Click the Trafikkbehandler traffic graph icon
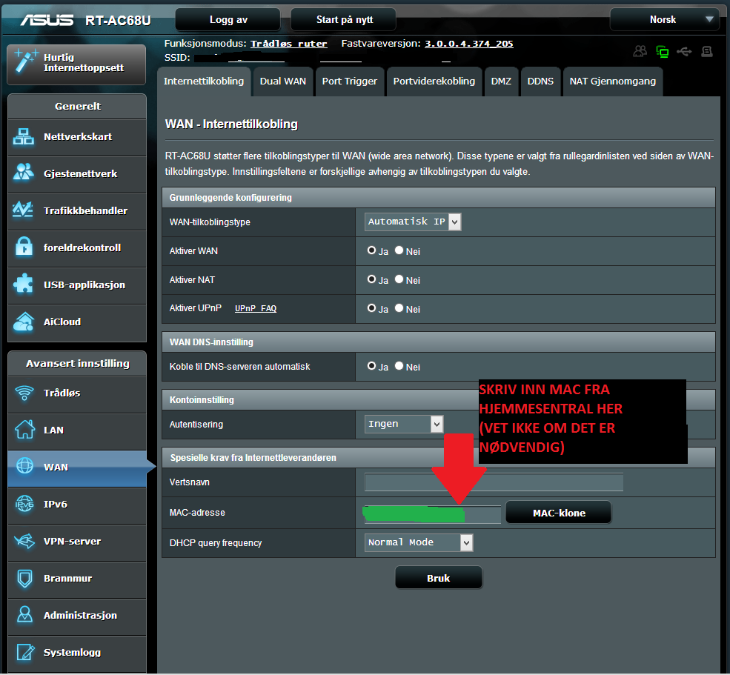Image resolution: width=730 pixels, height=675 pixels. [23, 210]
